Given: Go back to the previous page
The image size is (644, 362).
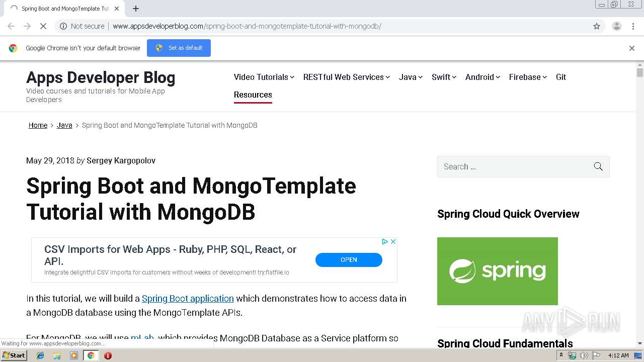Looking at the screenshot, I should (11, 26).
